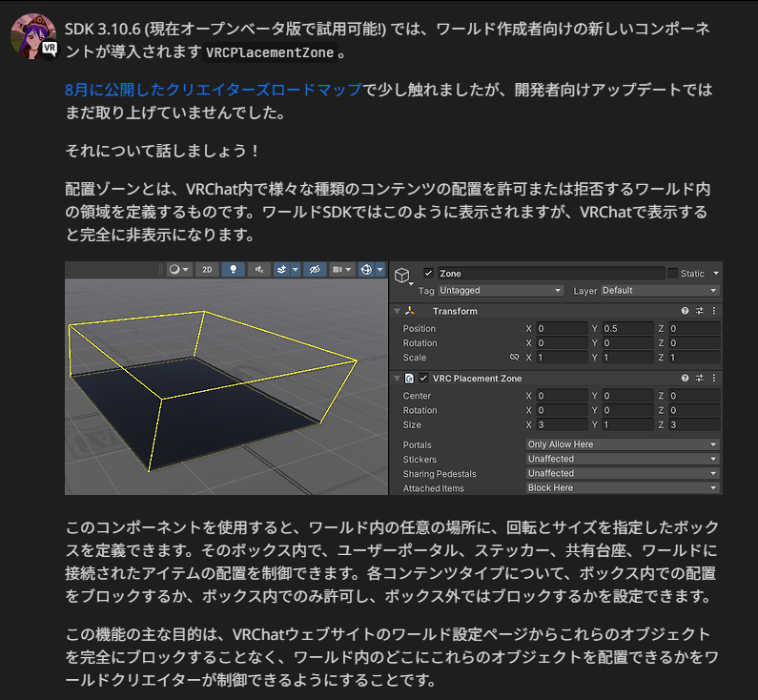Screen dimensions: 758x700
Task: Edit Transform Position Z field
Action: 694,328
